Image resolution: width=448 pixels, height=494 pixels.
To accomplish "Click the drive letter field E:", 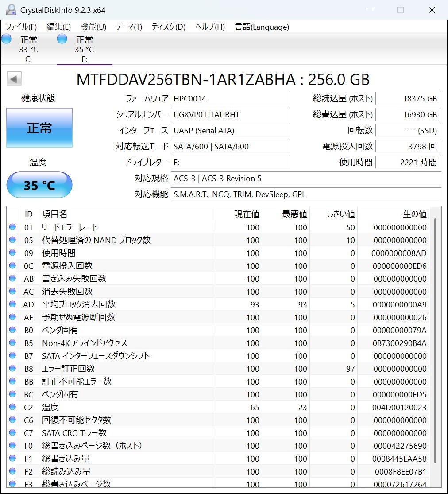I will pyautogui.click(x=230, y=163).
